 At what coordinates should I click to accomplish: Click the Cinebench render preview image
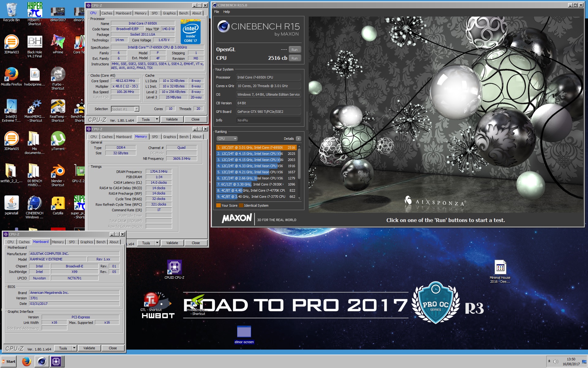tap(446, 115)
